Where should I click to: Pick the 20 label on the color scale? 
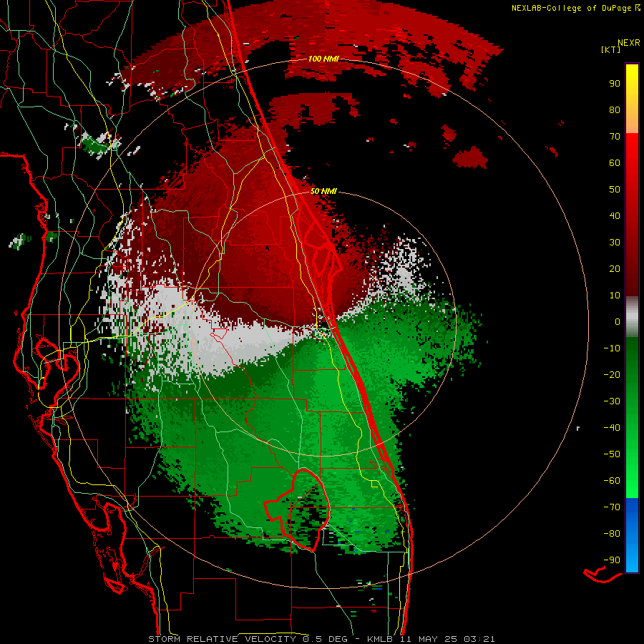point(615,268)
